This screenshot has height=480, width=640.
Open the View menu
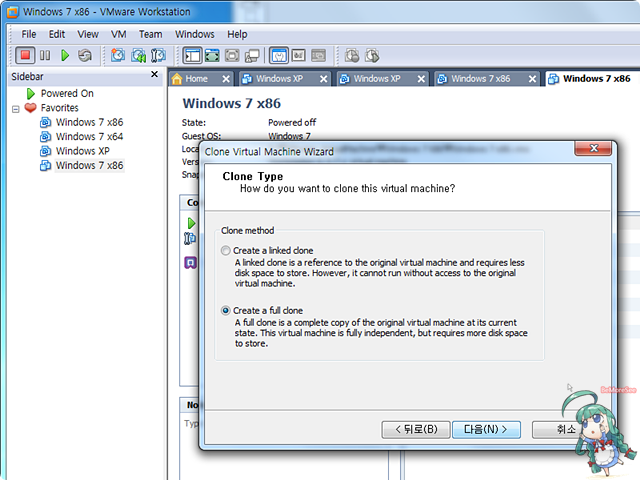tap(88, 34)
